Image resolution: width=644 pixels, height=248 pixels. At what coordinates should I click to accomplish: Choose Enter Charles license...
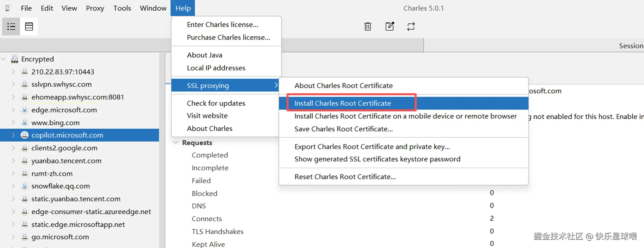226,25
